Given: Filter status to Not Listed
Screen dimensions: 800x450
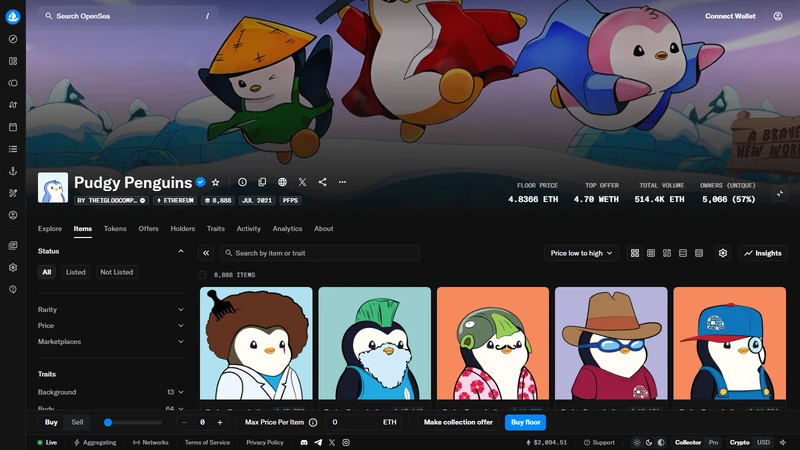Looking at the screenshot, I should pos(116,272).
